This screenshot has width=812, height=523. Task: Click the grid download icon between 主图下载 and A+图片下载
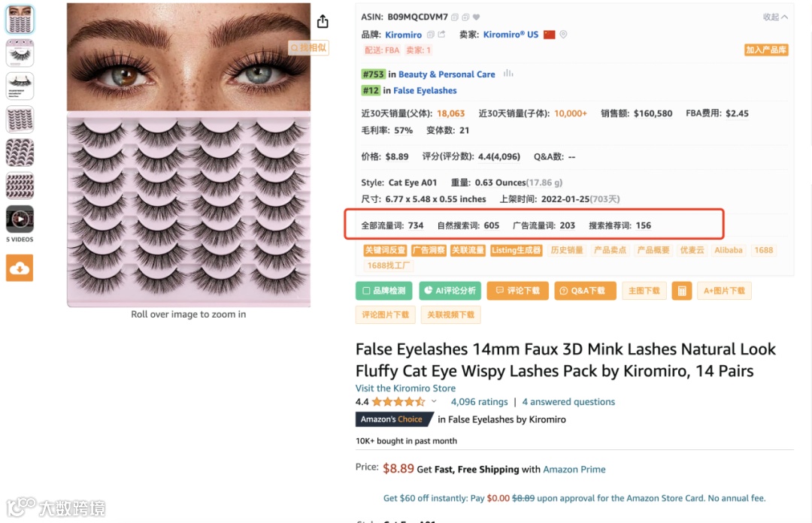click(682, 291)
